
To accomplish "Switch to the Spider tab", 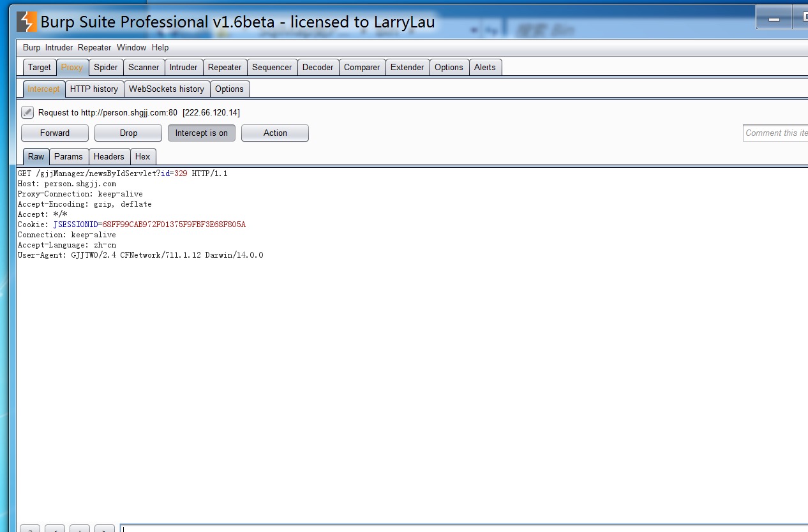I will click(106, 67).
